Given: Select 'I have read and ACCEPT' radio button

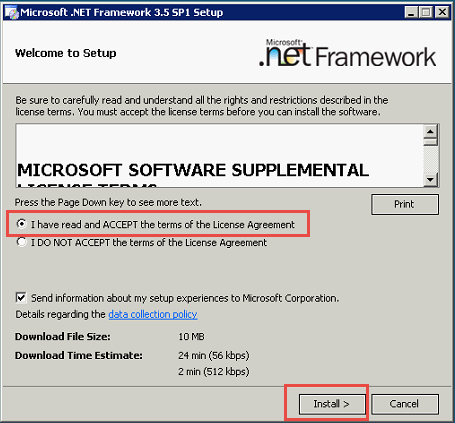Looking at the screenshot, I should (x=21, y=224).
